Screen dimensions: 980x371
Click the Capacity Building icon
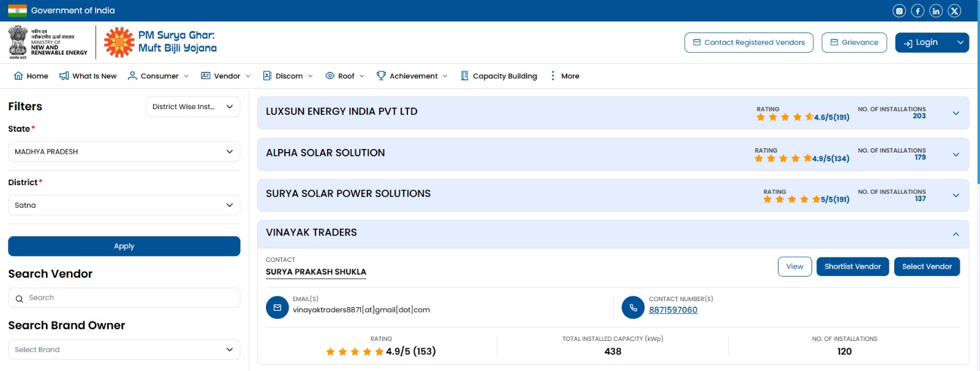pos(465,75)
